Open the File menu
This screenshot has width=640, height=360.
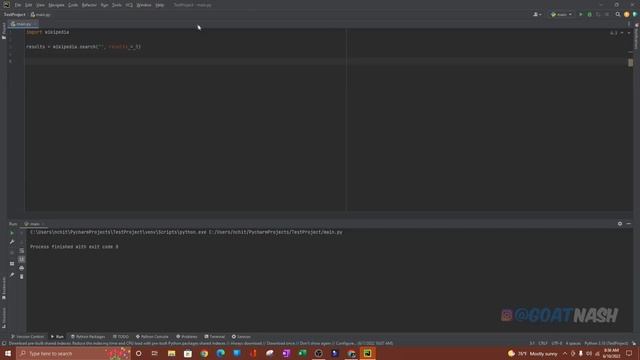[18, 5]
